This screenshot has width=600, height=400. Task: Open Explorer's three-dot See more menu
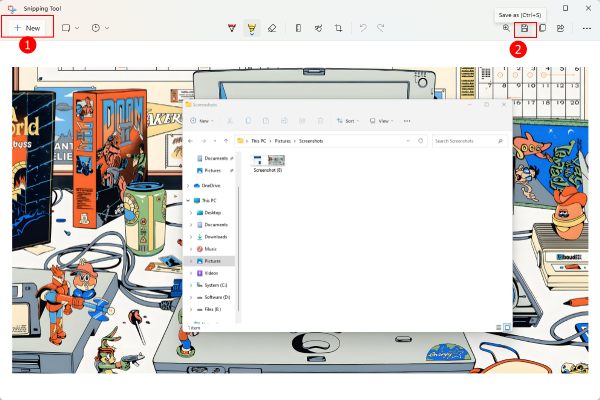click(x=407, y=121)
